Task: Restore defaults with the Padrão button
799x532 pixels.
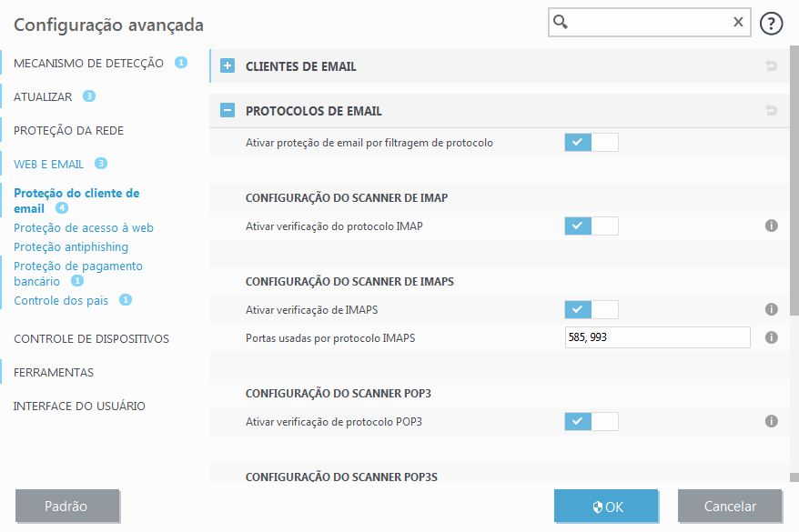Action: tap(67, 506)
